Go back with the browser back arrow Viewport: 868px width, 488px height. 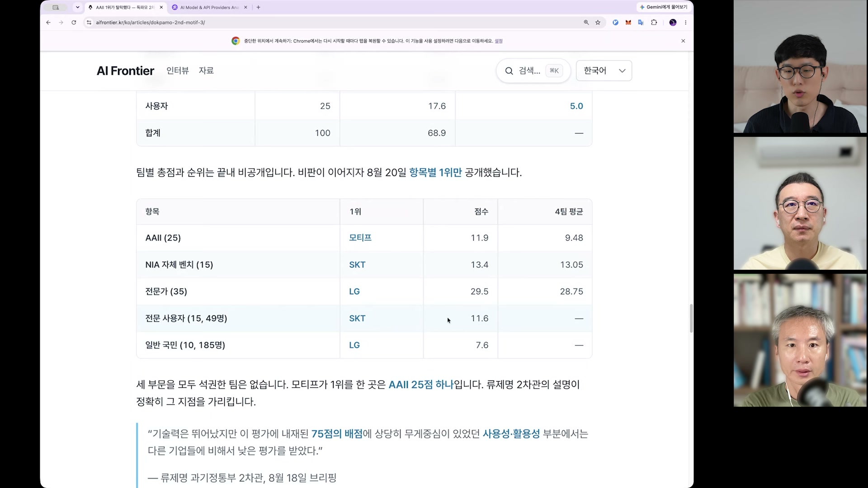(x=48, y=22)
